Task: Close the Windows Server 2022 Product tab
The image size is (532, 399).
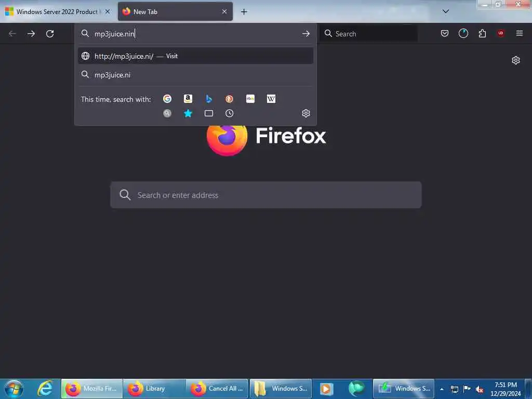Action: pyautogui.click(x=108, y=11)
